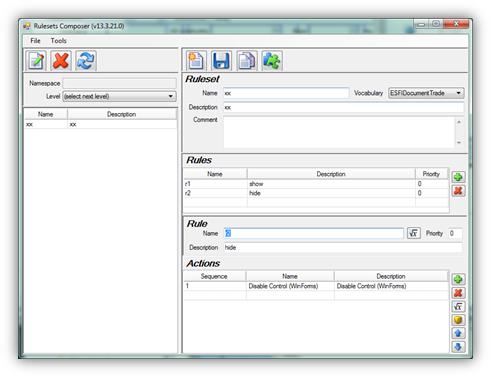The width and height of the screenshot is (491, 377).
Task: Move the action up with the blue up arrow
Action: pyautogui.click(x=458, y=333)
